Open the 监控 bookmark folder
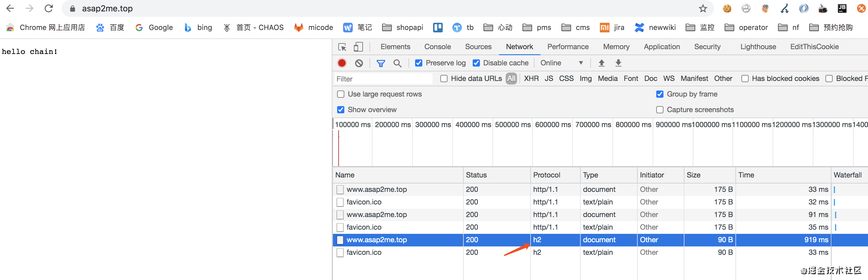 click(700, 28)
